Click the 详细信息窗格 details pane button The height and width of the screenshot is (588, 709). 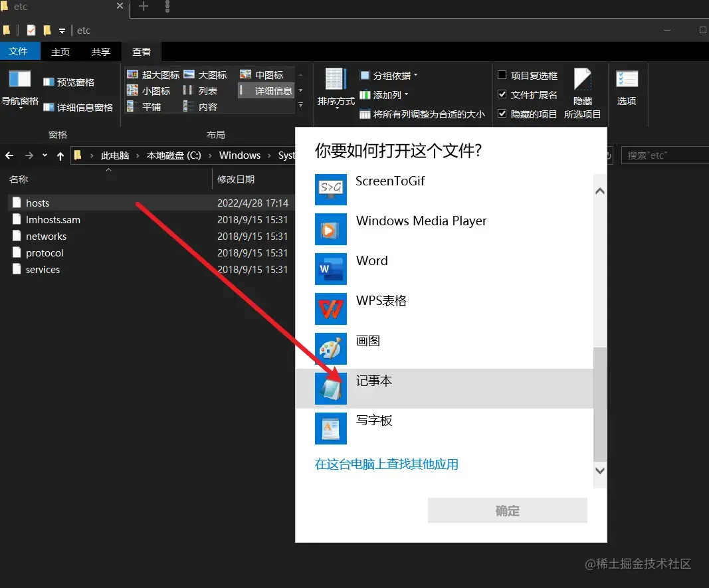[78, 108]
